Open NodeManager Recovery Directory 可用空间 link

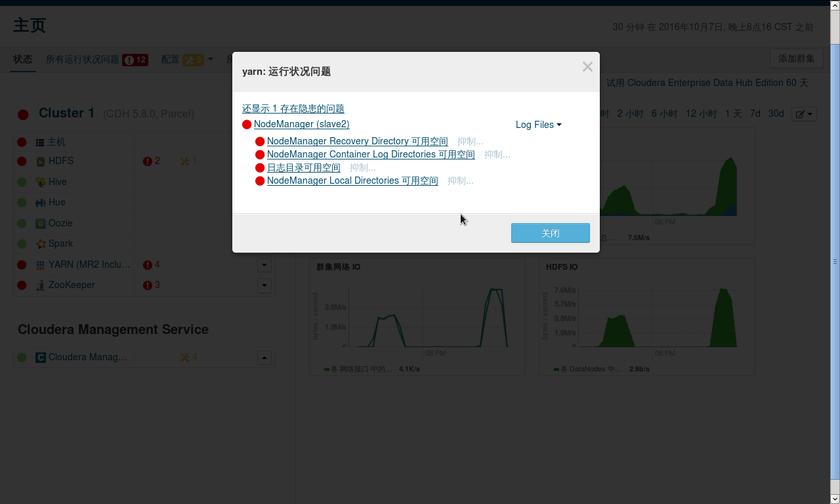click(x=358, y=141)
